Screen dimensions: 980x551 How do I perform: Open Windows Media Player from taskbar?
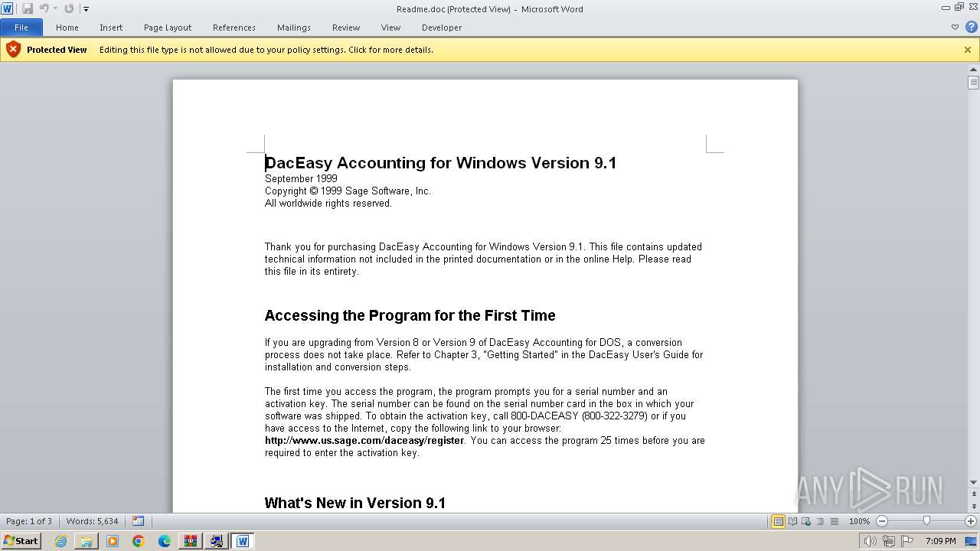tap(113, 541)
